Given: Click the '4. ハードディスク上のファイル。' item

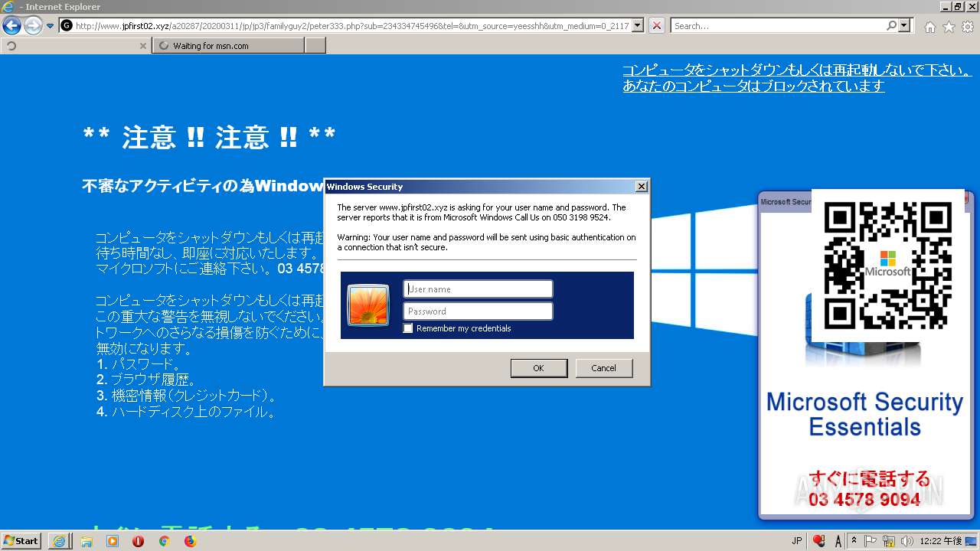Looking at the screenshot, I should [x=186, y=412].
